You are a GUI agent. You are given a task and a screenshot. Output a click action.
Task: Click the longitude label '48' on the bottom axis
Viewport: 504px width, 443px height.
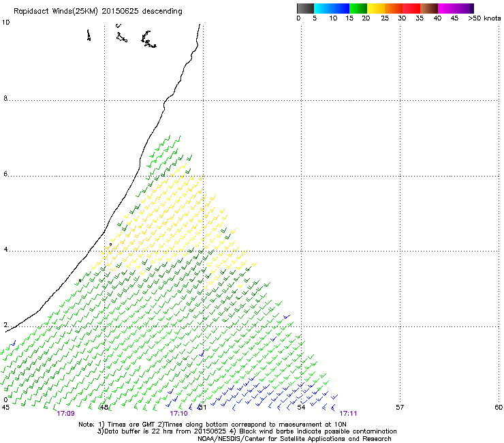(x=104, y=408)
